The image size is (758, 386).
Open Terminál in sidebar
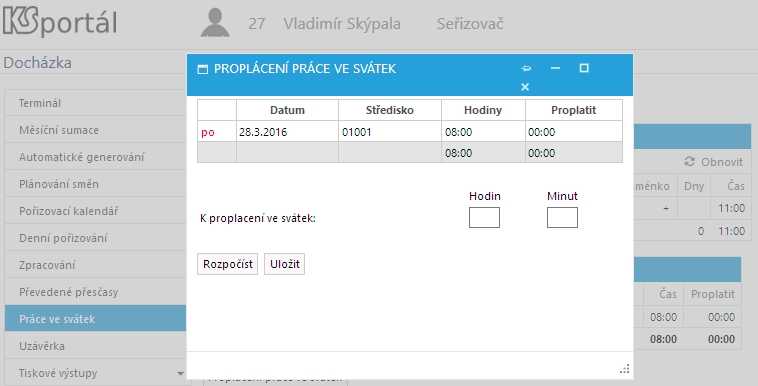pyautogui.click(x=95, y=103)
